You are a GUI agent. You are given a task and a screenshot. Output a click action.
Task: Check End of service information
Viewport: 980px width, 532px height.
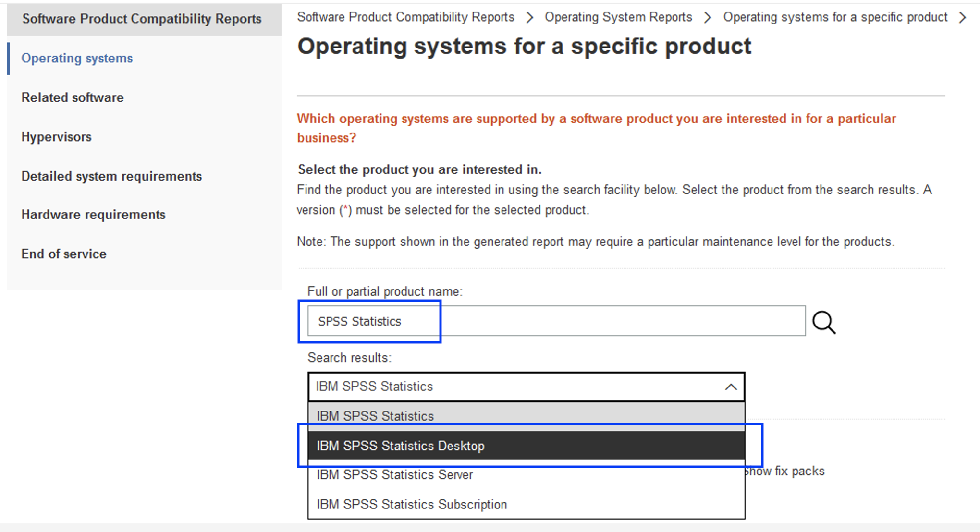(63, 254)
